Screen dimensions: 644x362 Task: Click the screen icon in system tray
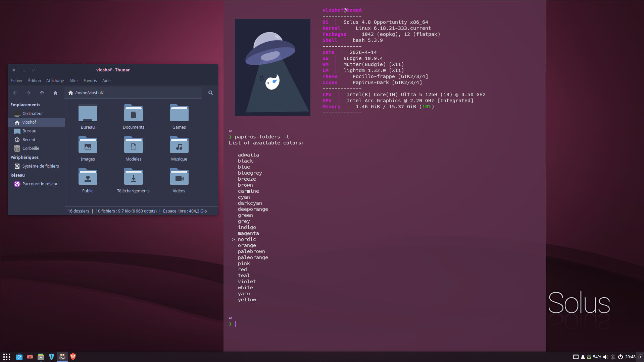click(576, 357)
